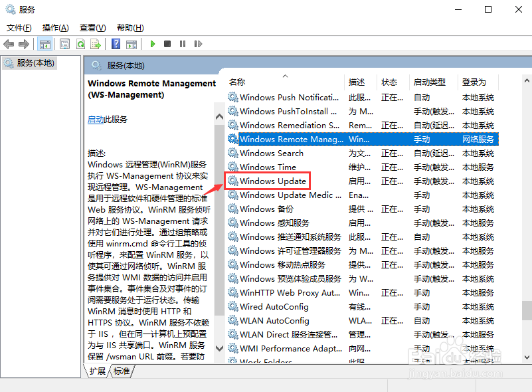Select the WLAN Direct 服务连接管... service
This screenshot has width=532, height=392.
(363, 334)
